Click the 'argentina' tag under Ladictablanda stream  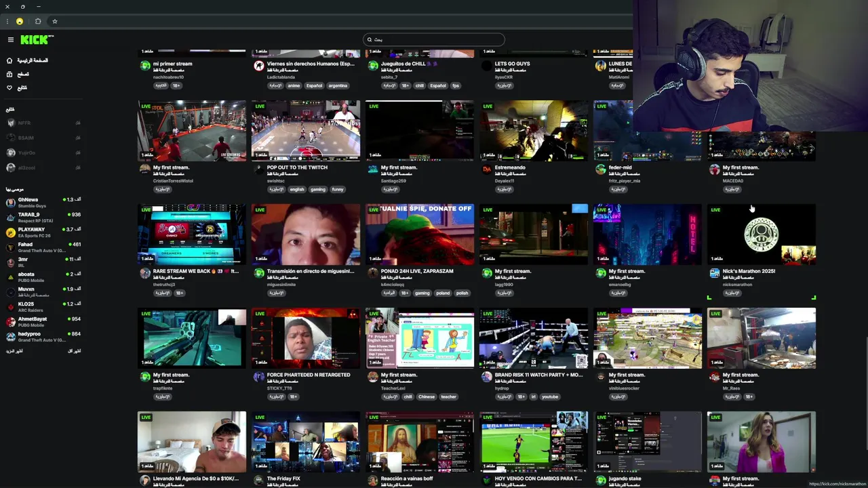click(x=338, y=85)
